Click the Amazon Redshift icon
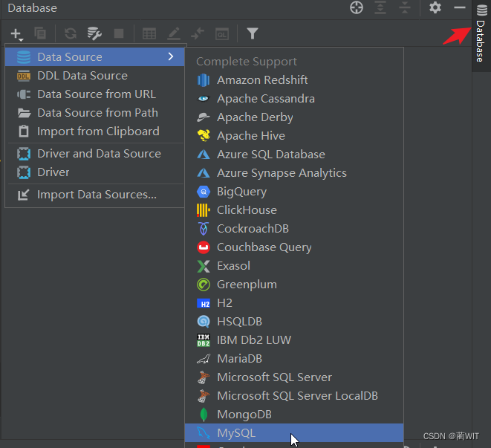This screenshot has height=448, width=491. tap(204, 80)
